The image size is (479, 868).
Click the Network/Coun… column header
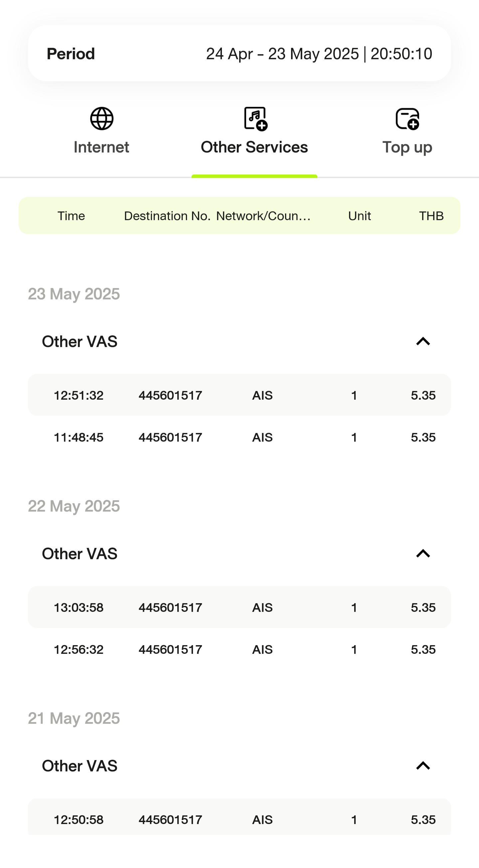click(x=263, y=216)
